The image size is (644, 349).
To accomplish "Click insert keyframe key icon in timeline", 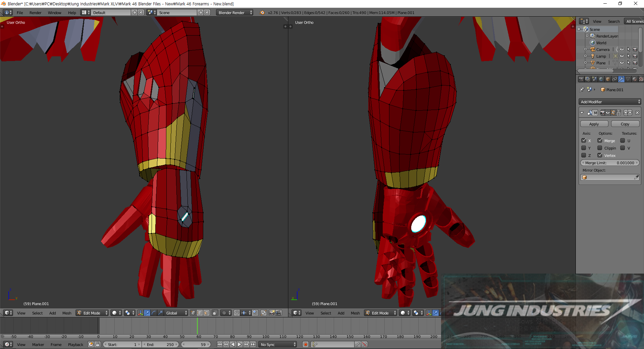I will pos(358,344).
